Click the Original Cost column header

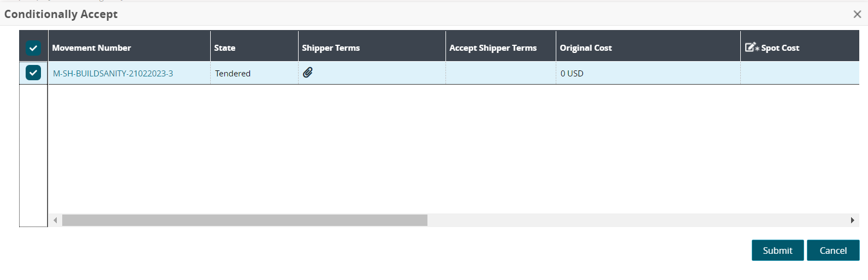586,48
